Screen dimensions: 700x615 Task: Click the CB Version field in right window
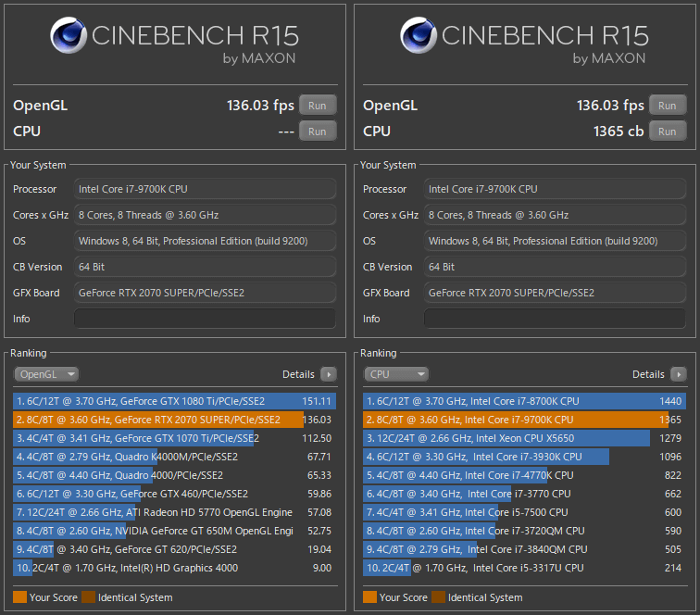555,267
